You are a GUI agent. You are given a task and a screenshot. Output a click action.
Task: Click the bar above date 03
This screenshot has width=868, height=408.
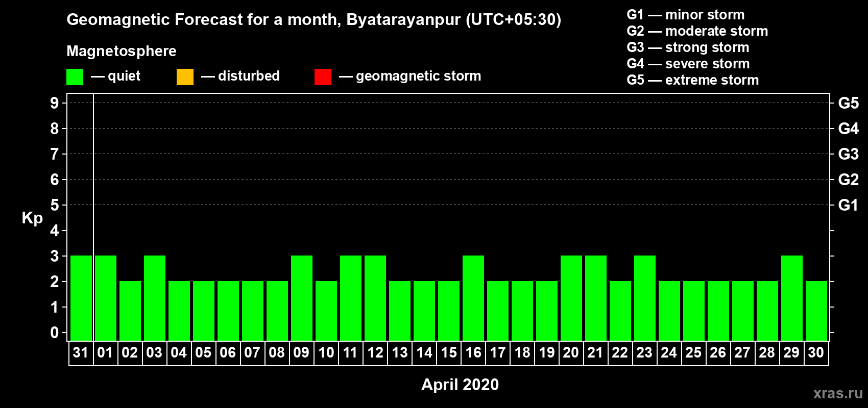pos(155,298)
